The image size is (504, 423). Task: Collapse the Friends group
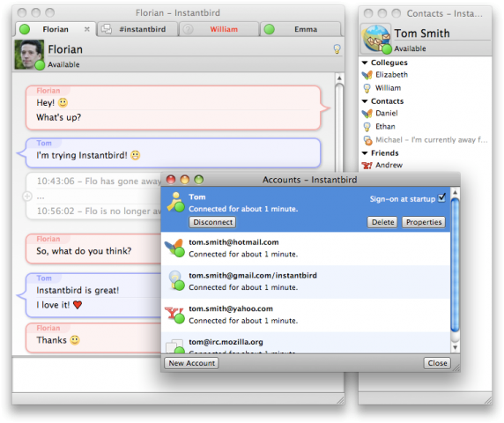365,153
